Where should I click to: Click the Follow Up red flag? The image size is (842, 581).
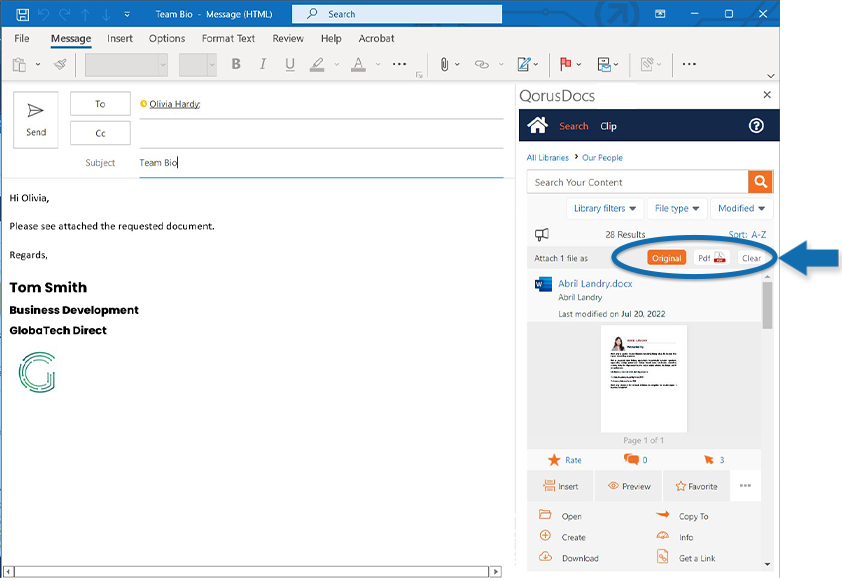click(x=565, y=64)
